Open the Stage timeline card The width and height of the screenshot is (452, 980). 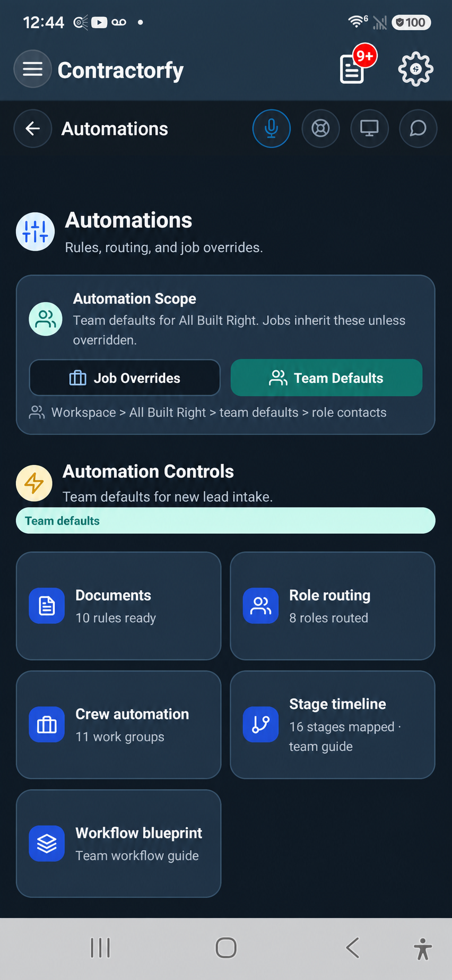(332, 725)
